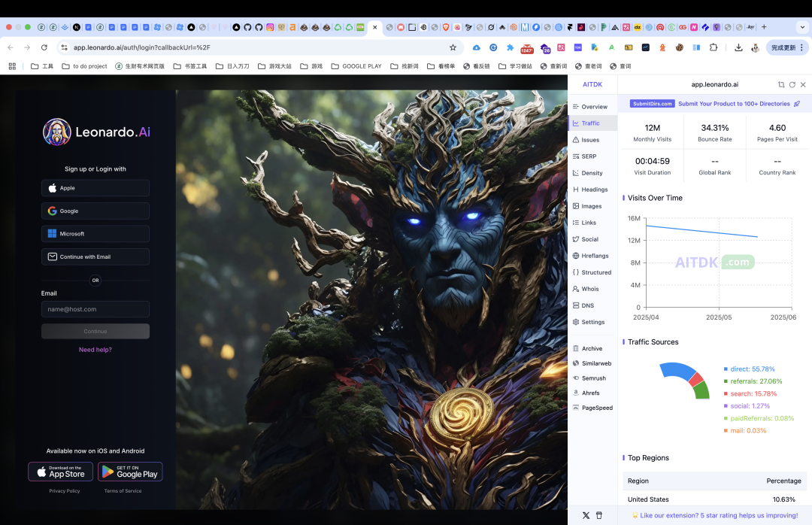Close the active browser tab
The image size is (812, 525).
pos(375,27)
